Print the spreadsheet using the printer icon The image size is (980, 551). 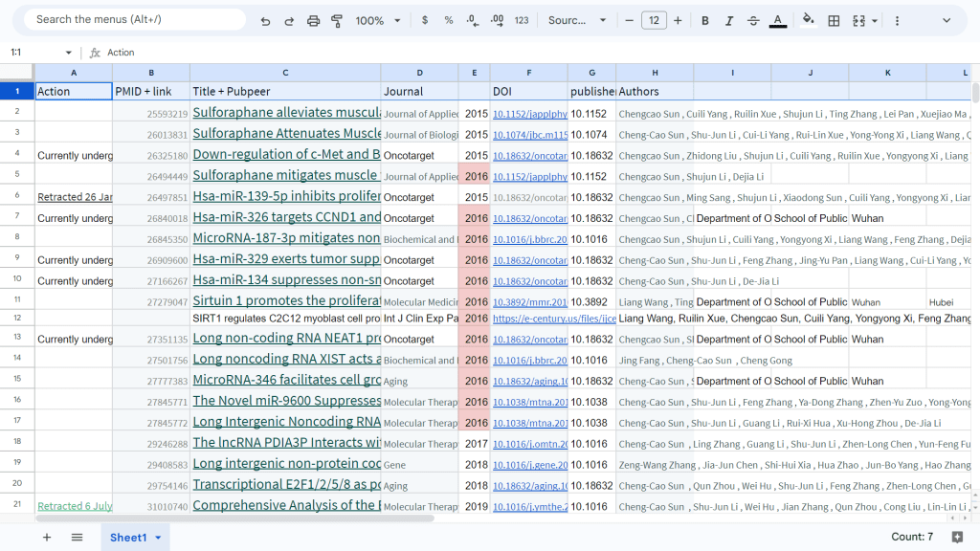pyautogui.click(x=313, y=20)
